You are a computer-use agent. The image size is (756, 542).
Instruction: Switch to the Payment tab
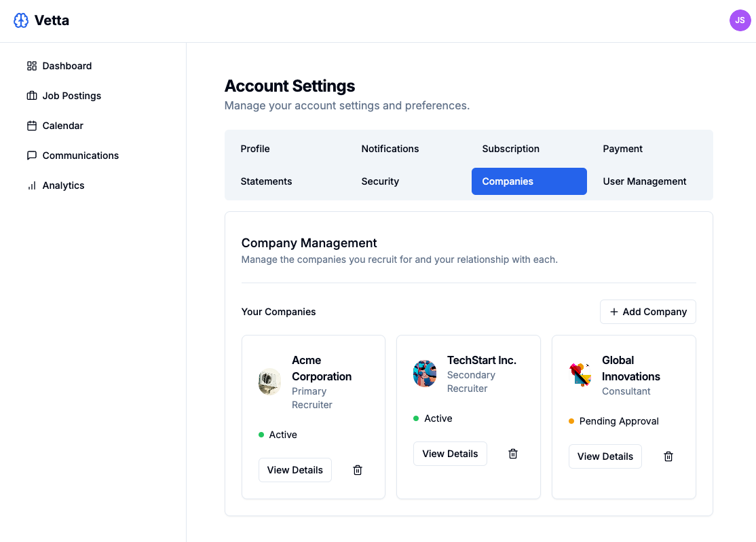[622, 149]
